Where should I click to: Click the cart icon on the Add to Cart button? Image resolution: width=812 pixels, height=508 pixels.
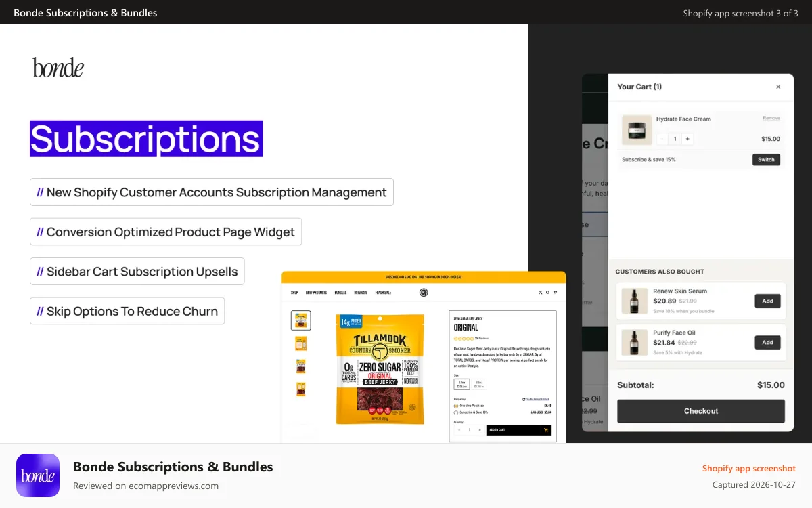point(546,430)
